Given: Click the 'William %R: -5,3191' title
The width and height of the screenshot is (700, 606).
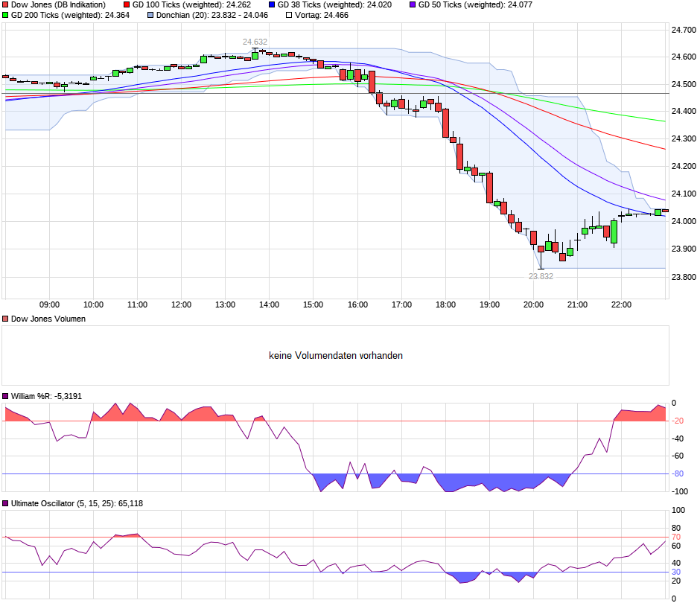Looking at the screenshot, I should [x=46, y=396].
